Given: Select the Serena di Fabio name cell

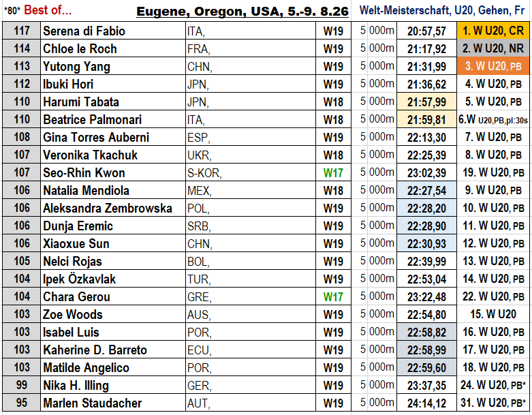Looking at the screenshot, I should pyautogui.click(x=113, y=31).
